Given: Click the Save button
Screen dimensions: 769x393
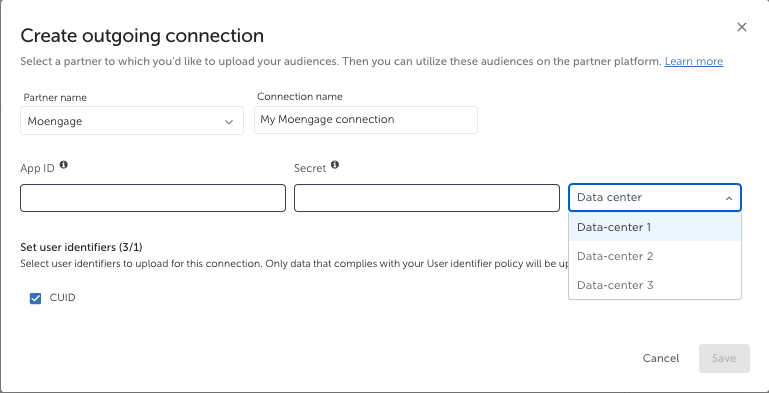Looking at the screenshot, I should [x=724, y=359].
